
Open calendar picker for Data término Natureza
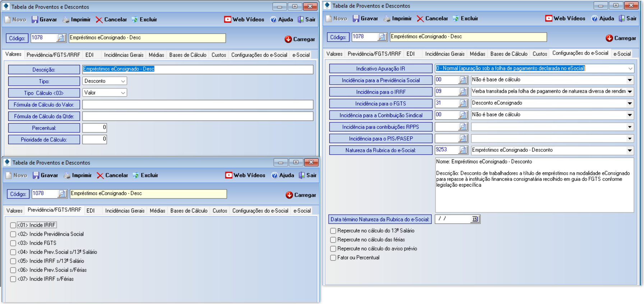tap(475, 219)
